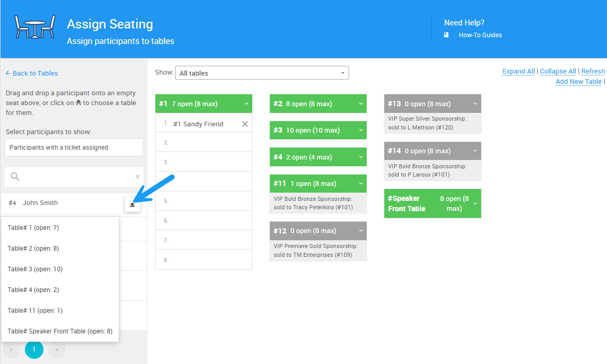Expand table #12 seating list
The image size is (607, 364).
[x=361, y=231]
